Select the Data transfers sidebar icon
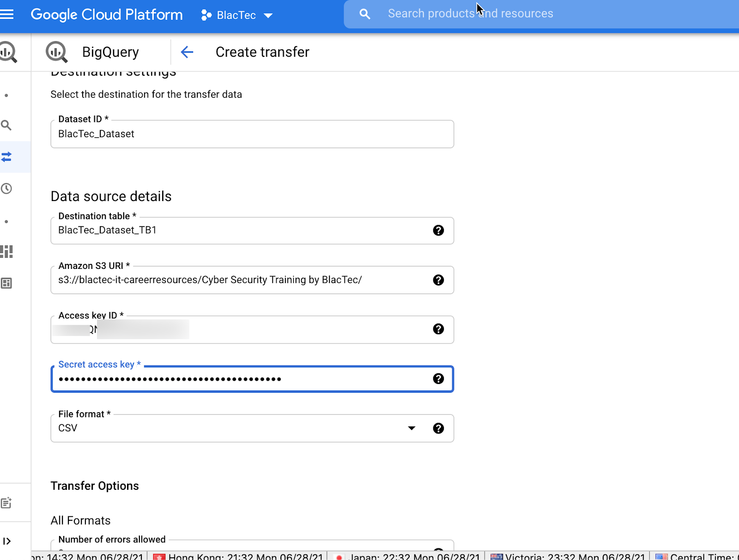Screen dimensions: 739x560 point(6,157)
